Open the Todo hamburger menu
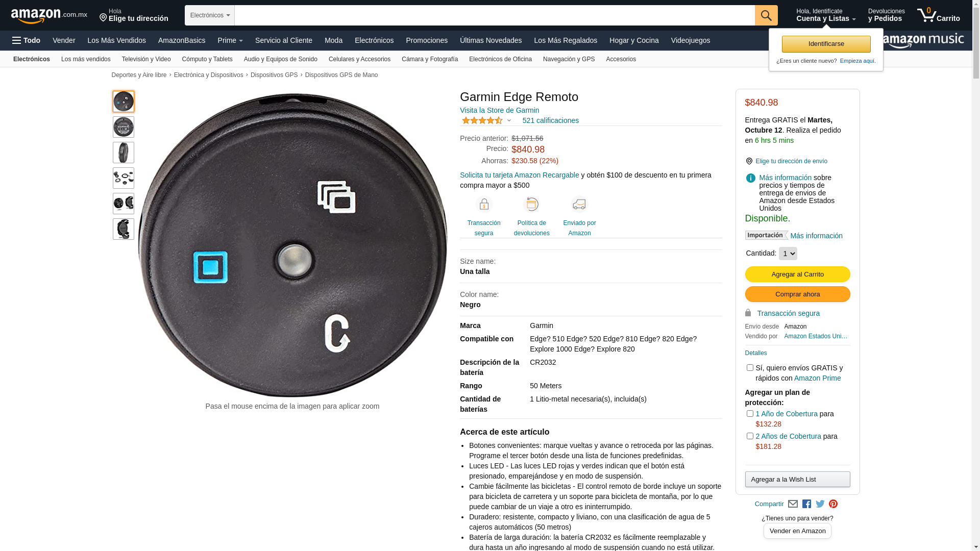This screenshot has width=980, height=551. tap(26, 40)
